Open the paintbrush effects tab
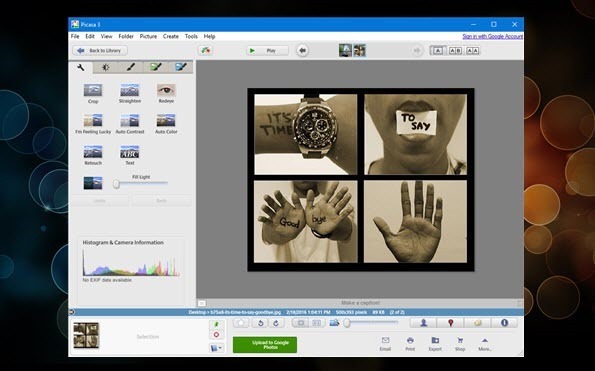 coord(131,68)
